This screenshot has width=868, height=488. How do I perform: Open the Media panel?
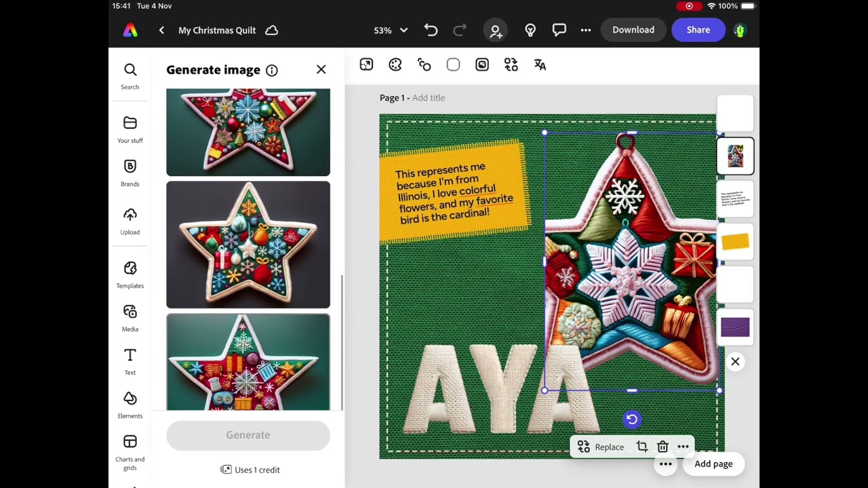click(130, 318)
